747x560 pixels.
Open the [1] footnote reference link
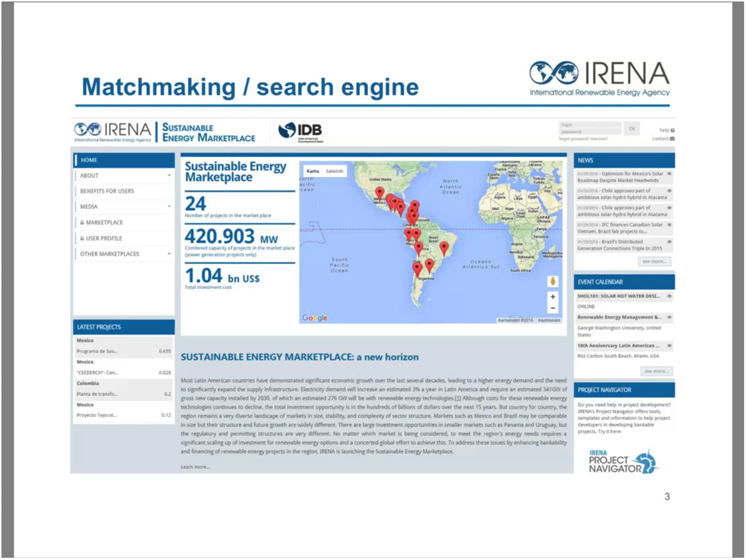click(x=457, y=398)
